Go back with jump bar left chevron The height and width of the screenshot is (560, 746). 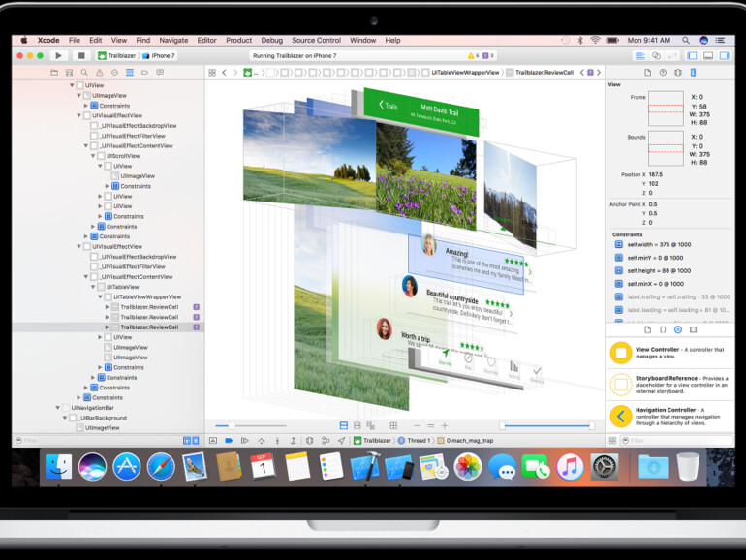pyautogui.click(x=224, y=73)
